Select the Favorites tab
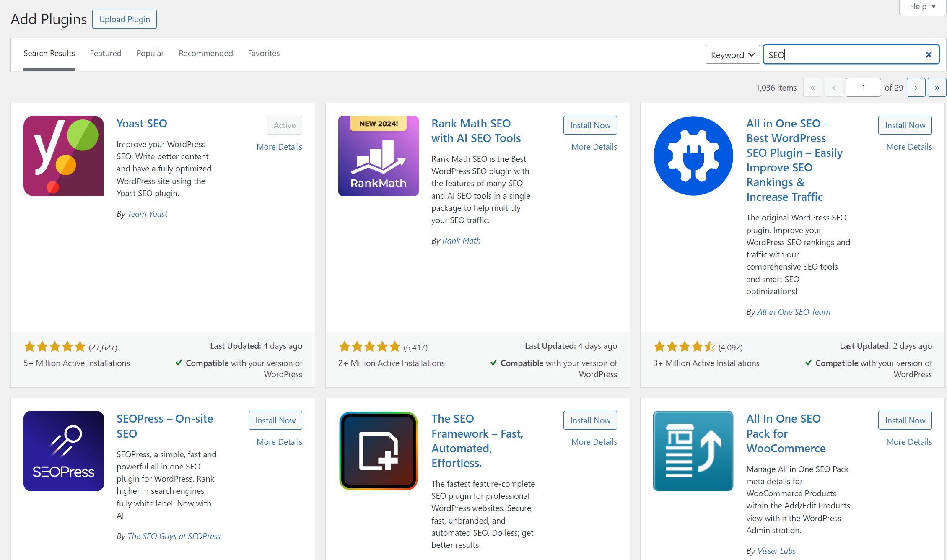 coord(263,53)
